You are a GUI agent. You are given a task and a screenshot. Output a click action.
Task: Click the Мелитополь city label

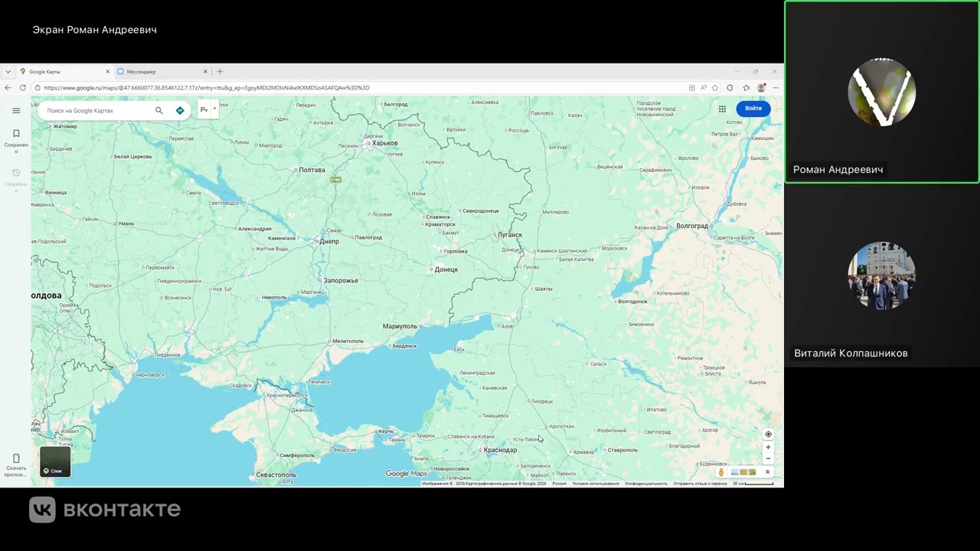[348, 341]
